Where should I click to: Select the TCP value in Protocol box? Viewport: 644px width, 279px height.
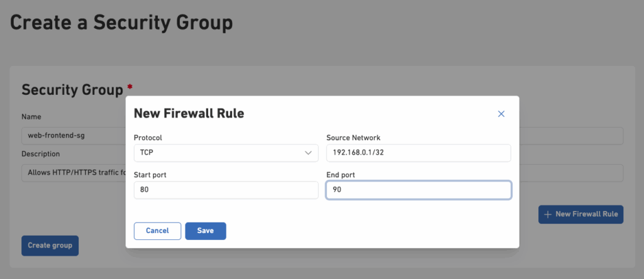point(147,153)
